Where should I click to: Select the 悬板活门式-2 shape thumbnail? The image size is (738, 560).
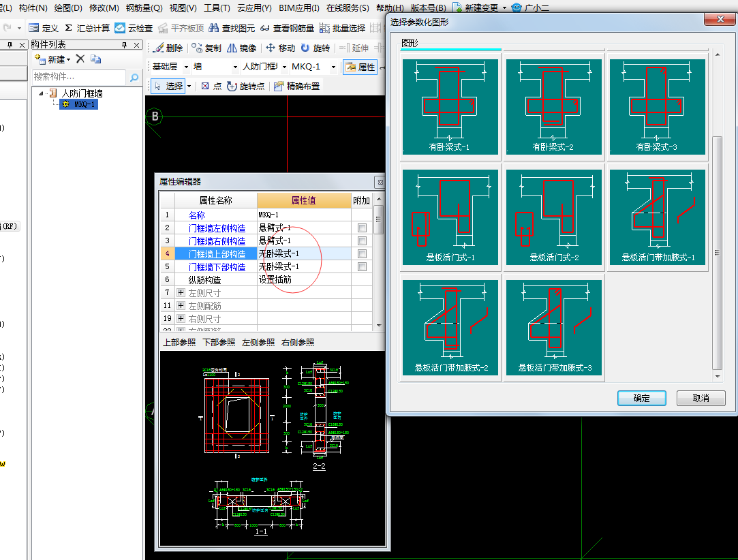[x=553, y=217]
